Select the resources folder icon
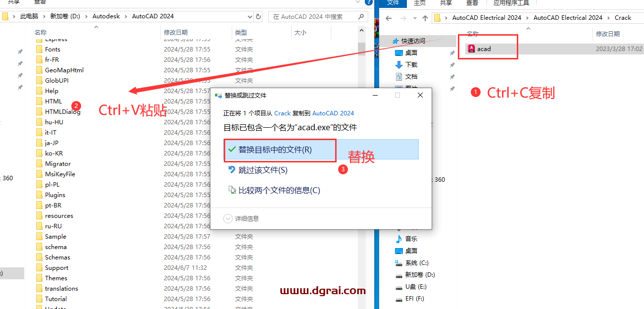Image resolution: width=644 pixels, height=309 pixels. click(x=39, y=216)
